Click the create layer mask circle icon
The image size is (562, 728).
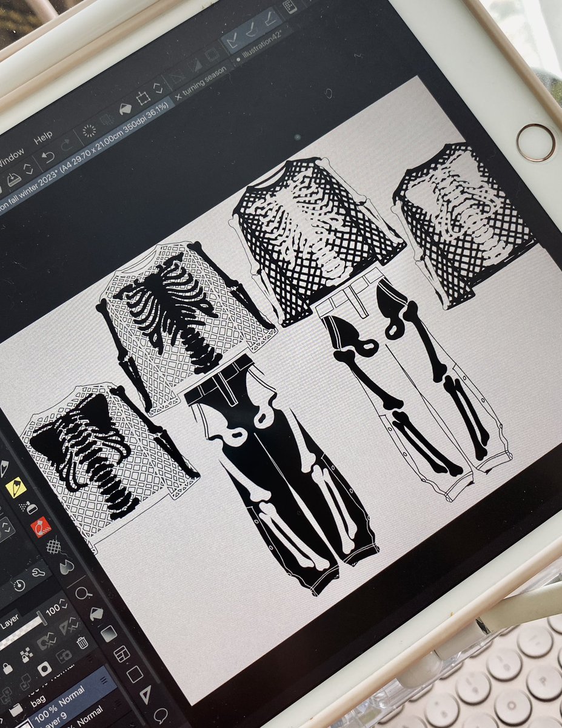coord(44,669)
